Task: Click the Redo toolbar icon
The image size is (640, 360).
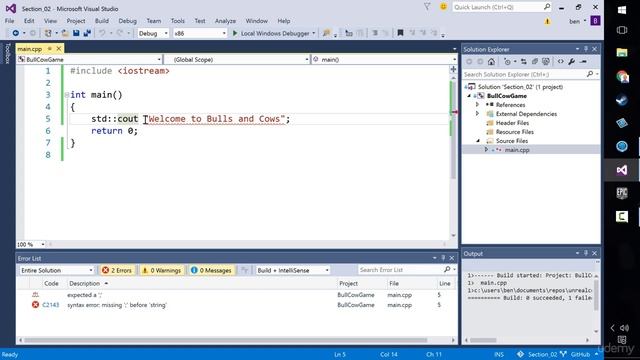Action: coord(120,33)
